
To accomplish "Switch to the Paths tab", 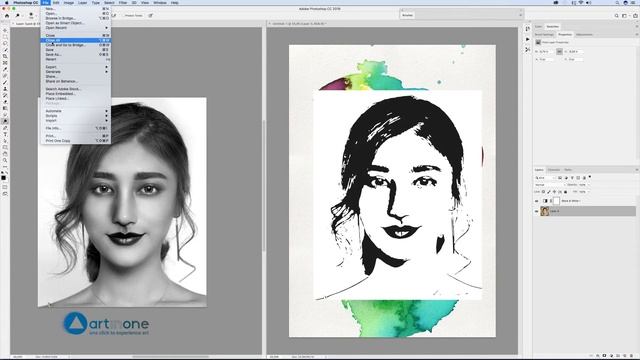I will tap(568, 170).
